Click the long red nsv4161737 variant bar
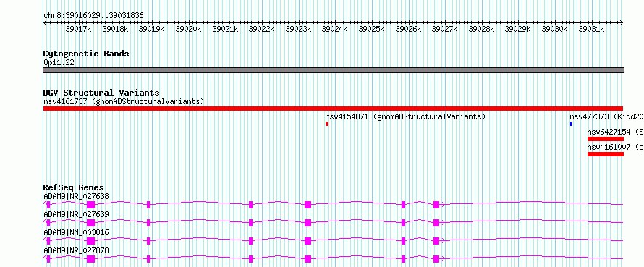Image resolution: width=644 pixels, height=267 pixels. tap(333, 109)
